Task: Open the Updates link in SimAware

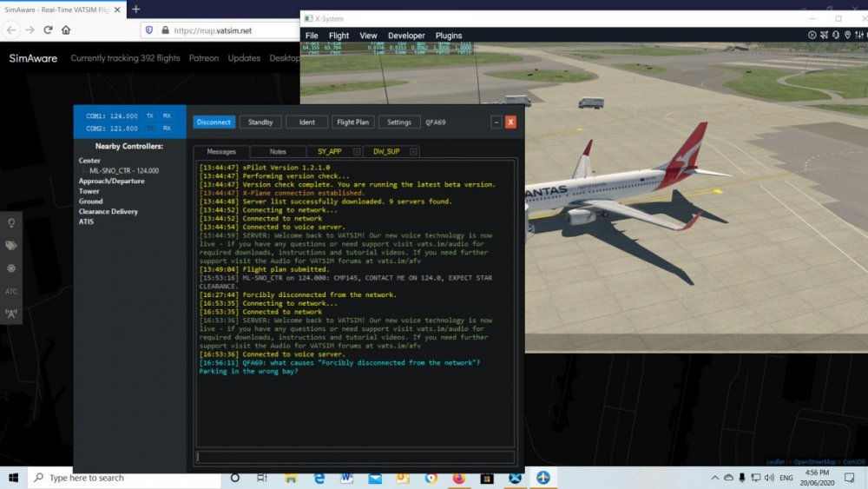Action: click(x=244, y=58)
